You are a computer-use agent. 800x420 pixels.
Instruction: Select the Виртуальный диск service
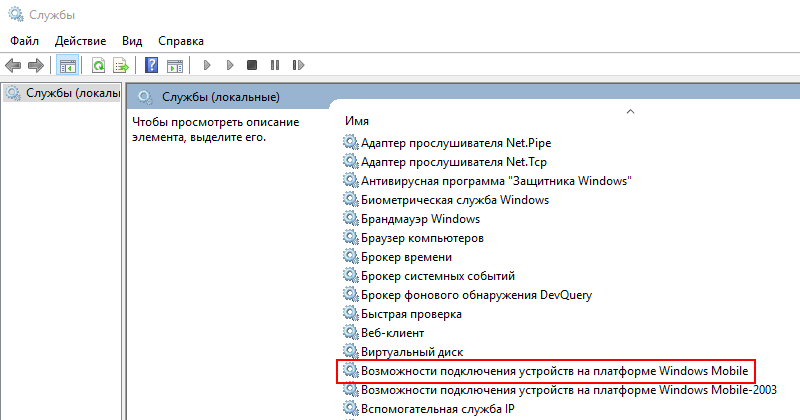pos(403,352)
